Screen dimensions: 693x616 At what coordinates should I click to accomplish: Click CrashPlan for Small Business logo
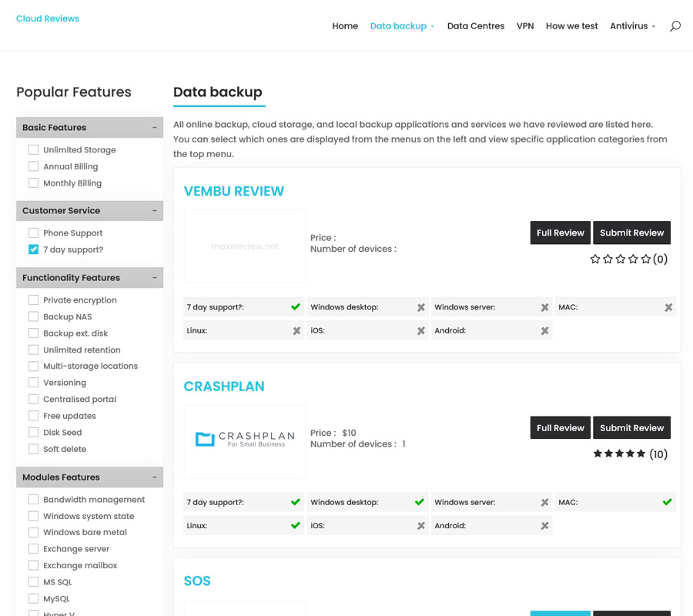(244, 441)
